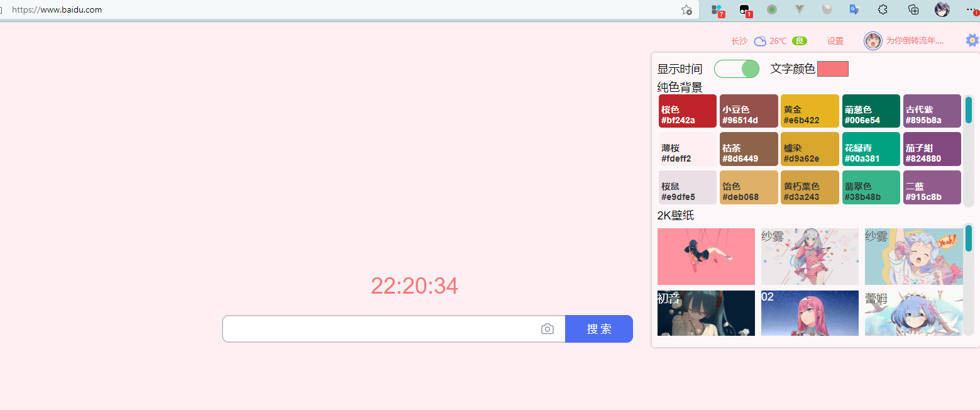Click the Baidu search input field
980x410 pixels.
(x=380, y=329)
